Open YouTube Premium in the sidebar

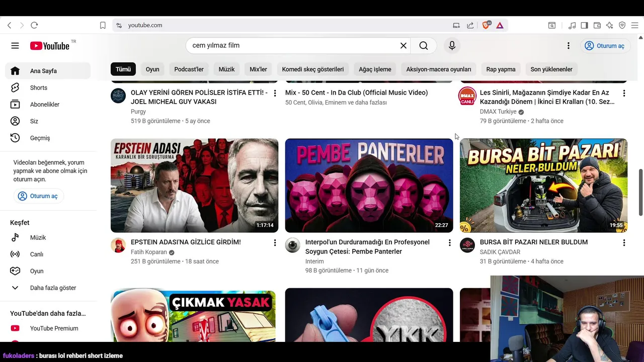(48, 328)
